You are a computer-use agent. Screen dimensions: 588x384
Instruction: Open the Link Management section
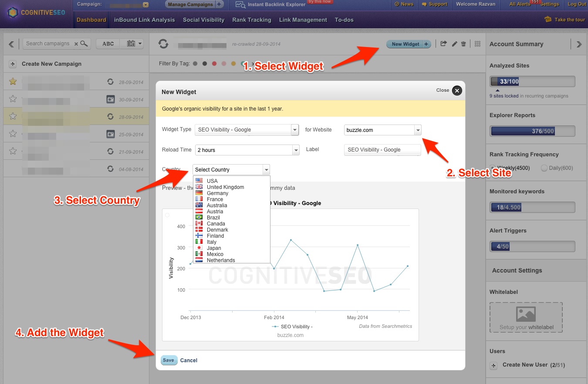[302, 20]
